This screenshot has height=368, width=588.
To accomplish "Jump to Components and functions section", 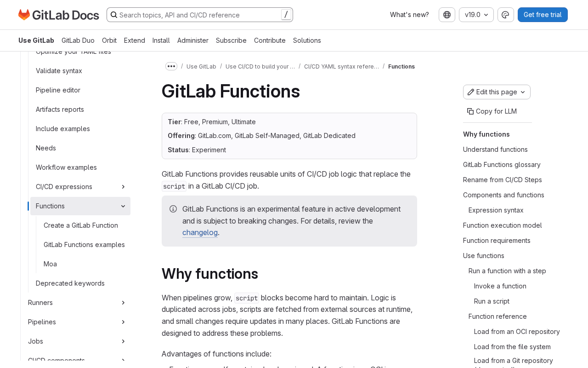I will (503, 195).
